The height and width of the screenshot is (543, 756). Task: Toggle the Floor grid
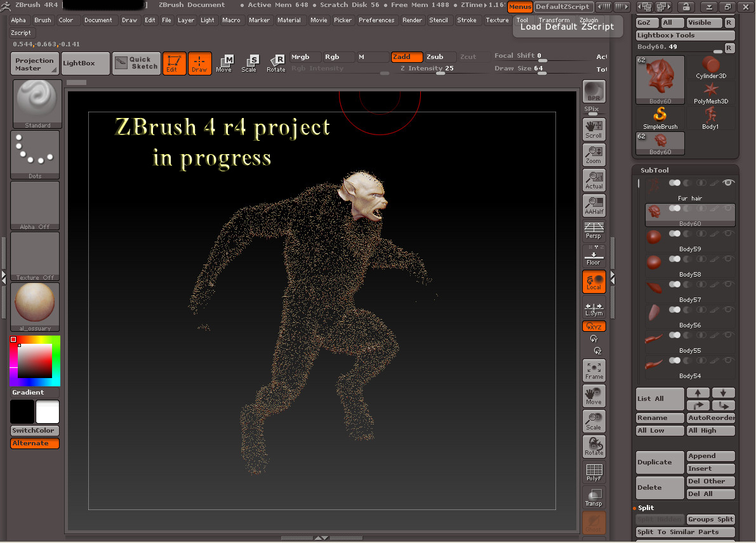pos(594,256)
